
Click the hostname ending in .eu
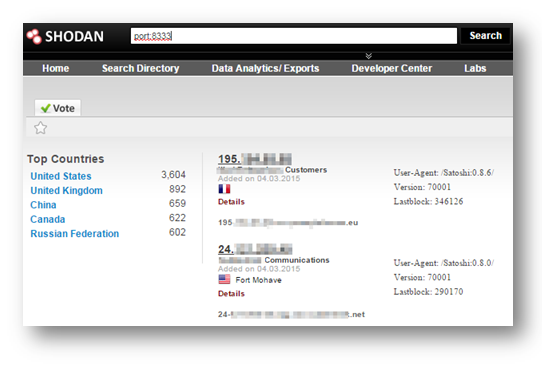[288, 223]
